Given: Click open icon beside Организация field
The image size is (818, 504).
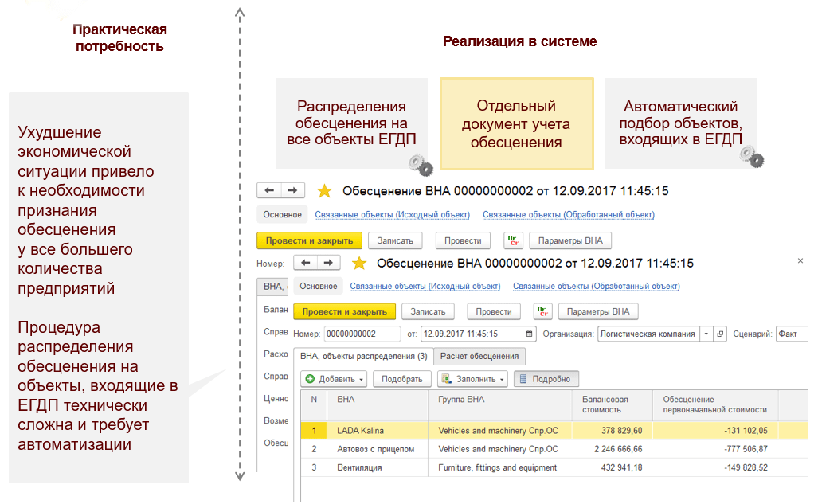Looking at the screenshot, I should click(721, 334).
